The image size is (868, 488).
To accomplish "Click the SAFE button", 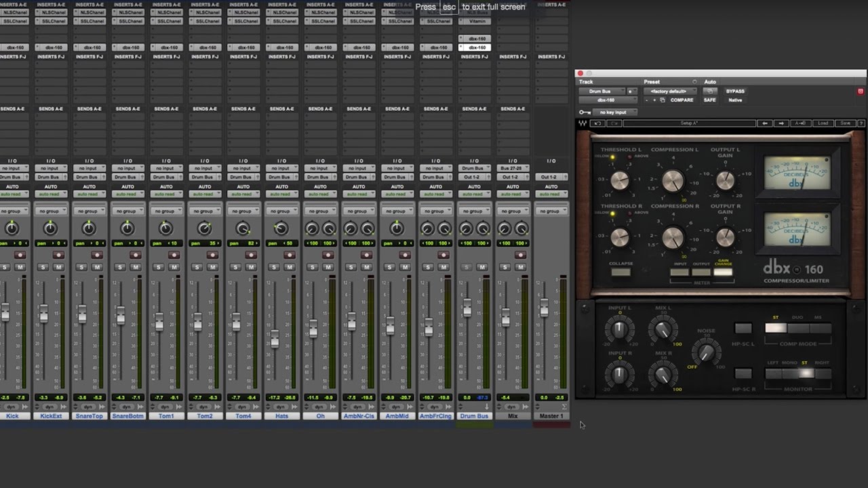I will click(x=709, y=100).
